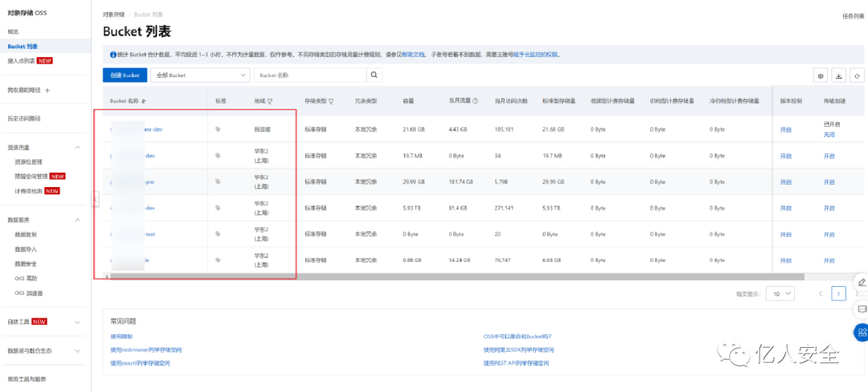868x392 pixels.
Task: Turn off transfer acceleration for the first bucket
Action: [x=829, y=134]
